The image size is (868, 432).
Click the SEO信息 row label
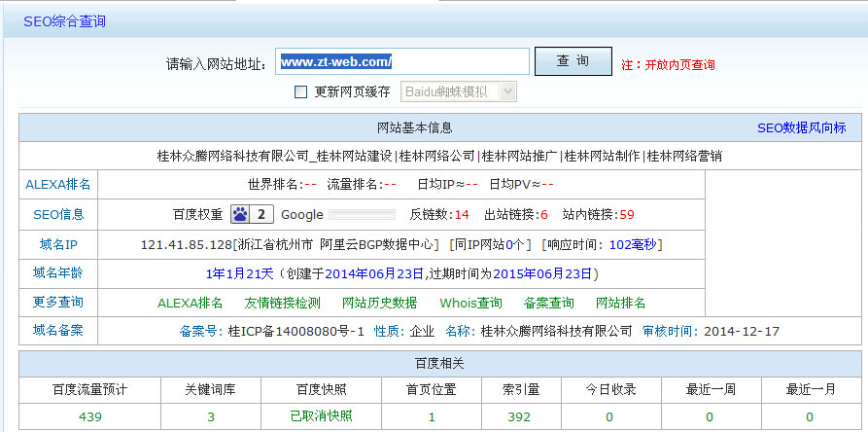click(x=58, y=215)
